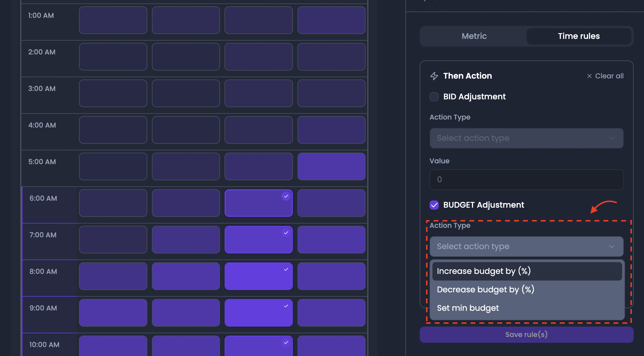Image resolution: width=644 pixels, height=356 pixels.
Task: Click the checkmark icon in the 8:00 AM selected cell
Action: [x=286, y=270]
